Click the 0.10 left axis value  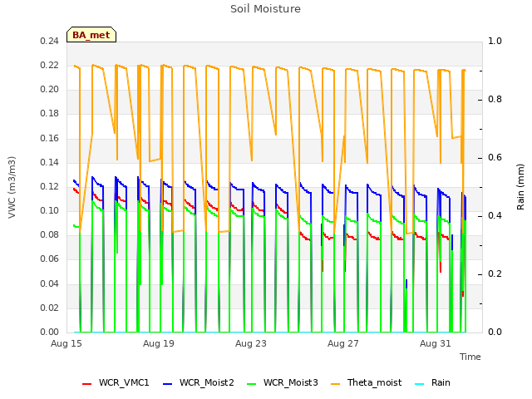[50, 210]
